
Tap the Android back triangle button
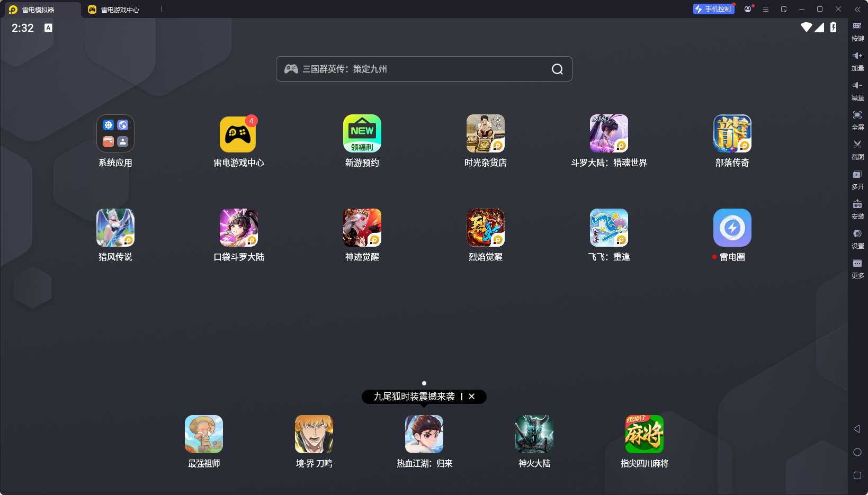(857, 429)
